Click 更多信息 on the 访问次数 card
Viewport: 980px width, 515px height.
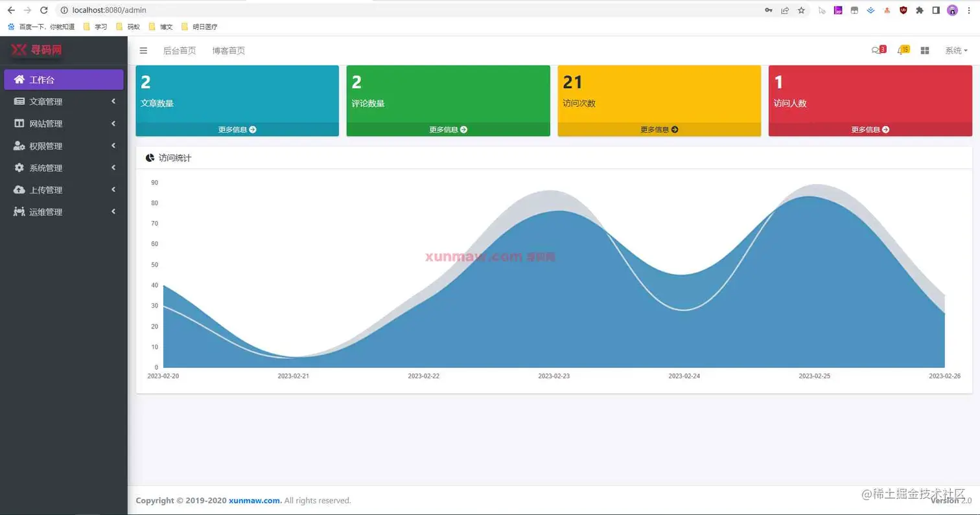point(659,130)
